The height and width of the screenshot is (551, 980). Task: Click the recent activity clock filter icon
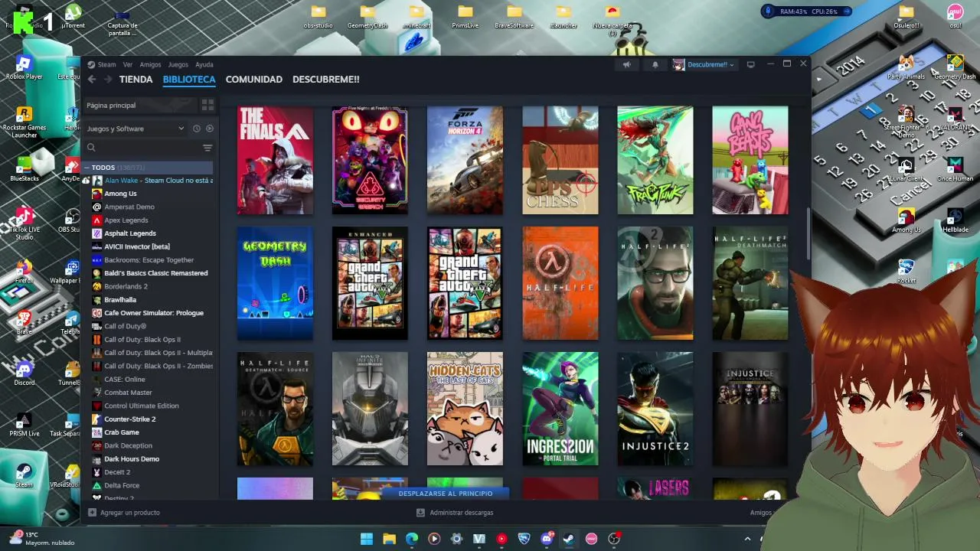(x=197, y=129)
